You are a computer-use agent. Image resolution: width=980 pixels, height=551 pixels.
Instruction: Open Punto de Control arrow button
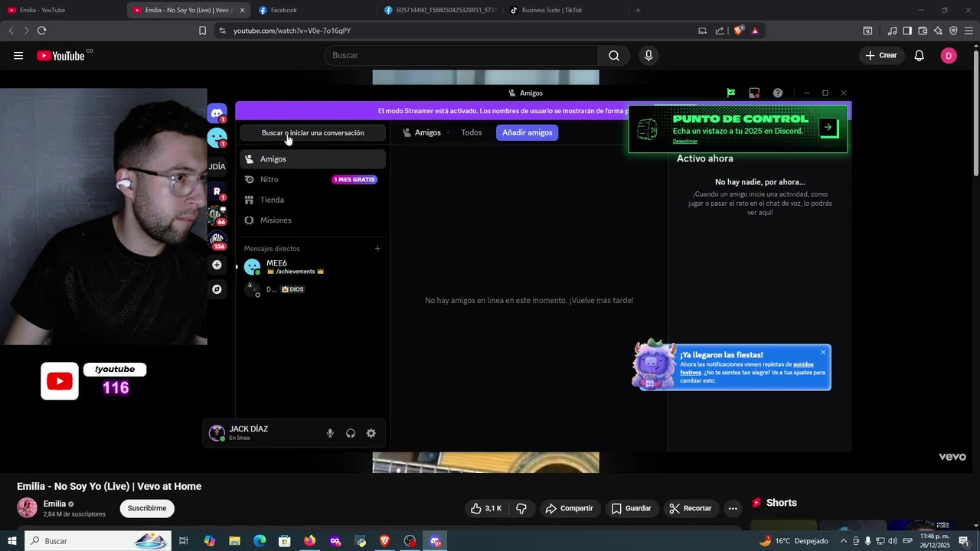pyautogui.click(x=828, y=128)
